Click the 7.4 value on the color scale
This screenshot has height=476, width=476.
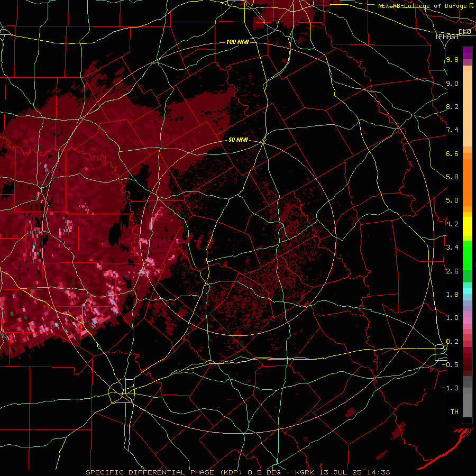pyautogui.click(x=452, y=130)
